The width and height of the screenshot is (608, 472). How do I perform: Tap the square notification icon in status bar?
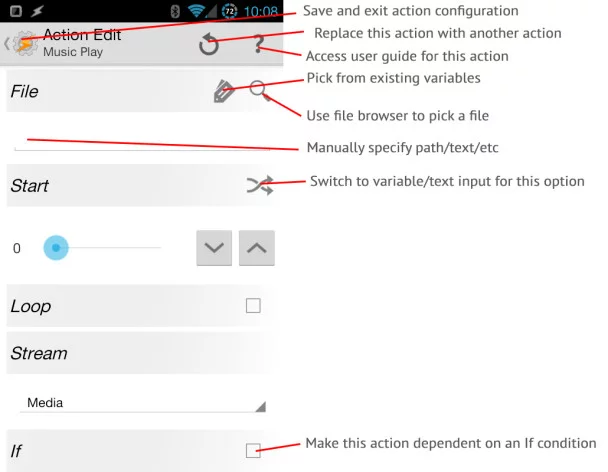pyautogui.click(x=16, y=11)
